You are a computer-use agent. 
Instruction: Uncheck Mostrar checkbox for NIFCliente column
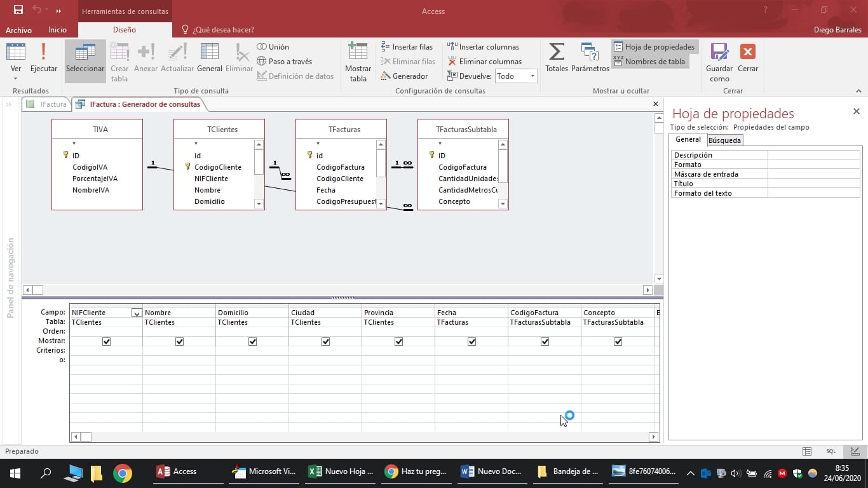(x=106, y=342)
